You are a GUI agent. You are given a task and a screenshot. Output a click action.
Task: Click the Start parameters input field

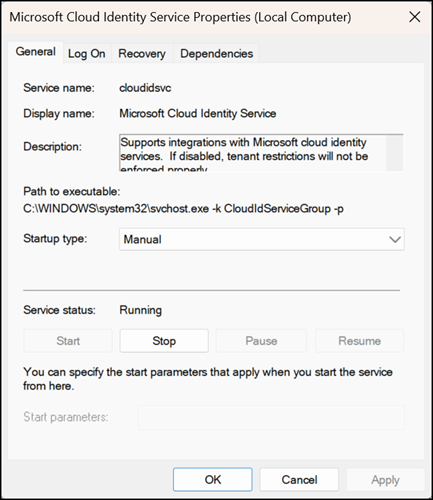[x=271, y=417]
